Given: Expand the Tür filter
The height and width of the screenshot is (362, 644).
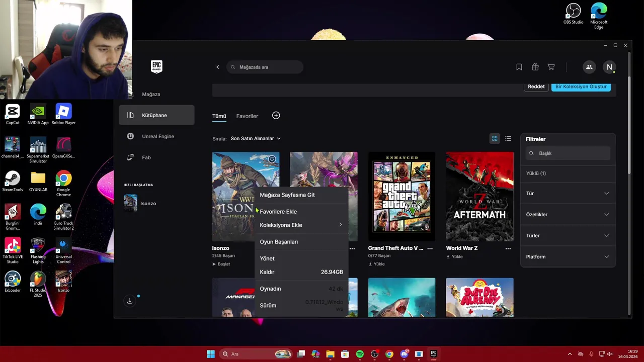Looking at the screenshot, I should [x=568, y=194].
